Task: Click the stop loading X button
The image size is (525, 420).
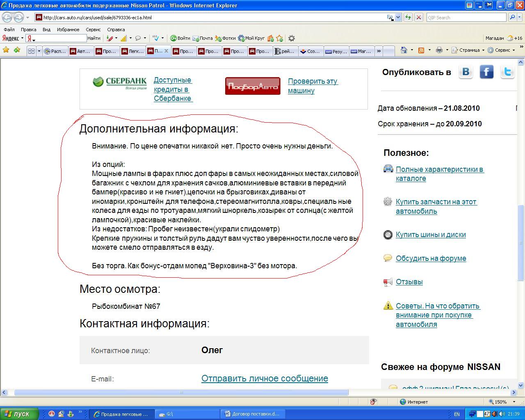Action: click(x=418, y=17)
